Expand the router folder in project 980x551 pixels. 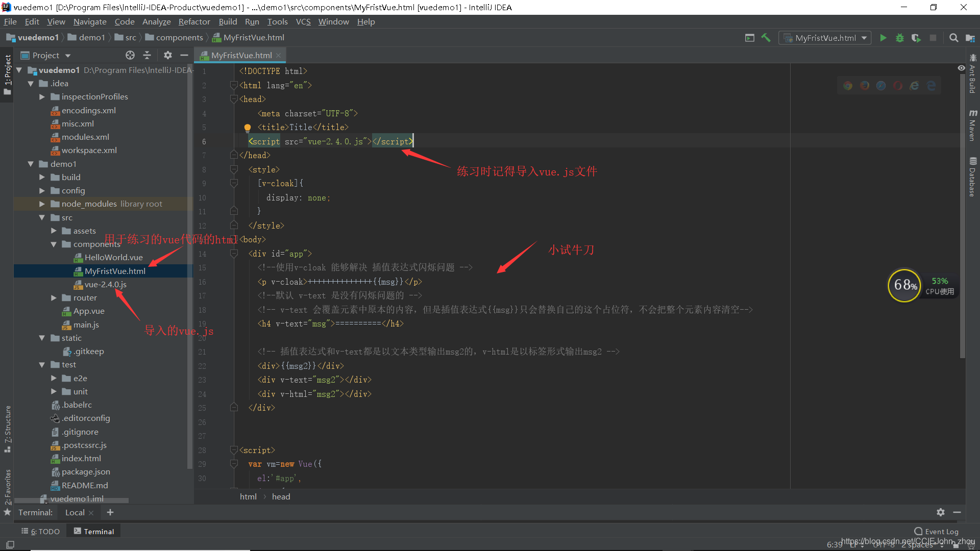(x=54, y=297)
